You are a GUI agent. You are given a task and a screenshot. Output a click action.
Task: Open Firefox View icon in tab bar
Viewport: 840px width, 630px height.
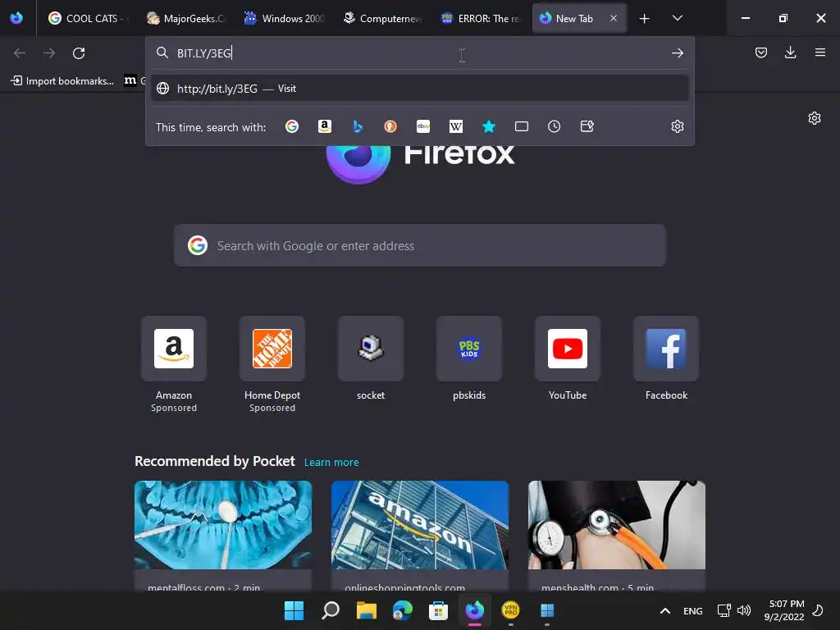click(x=16, y=18)
